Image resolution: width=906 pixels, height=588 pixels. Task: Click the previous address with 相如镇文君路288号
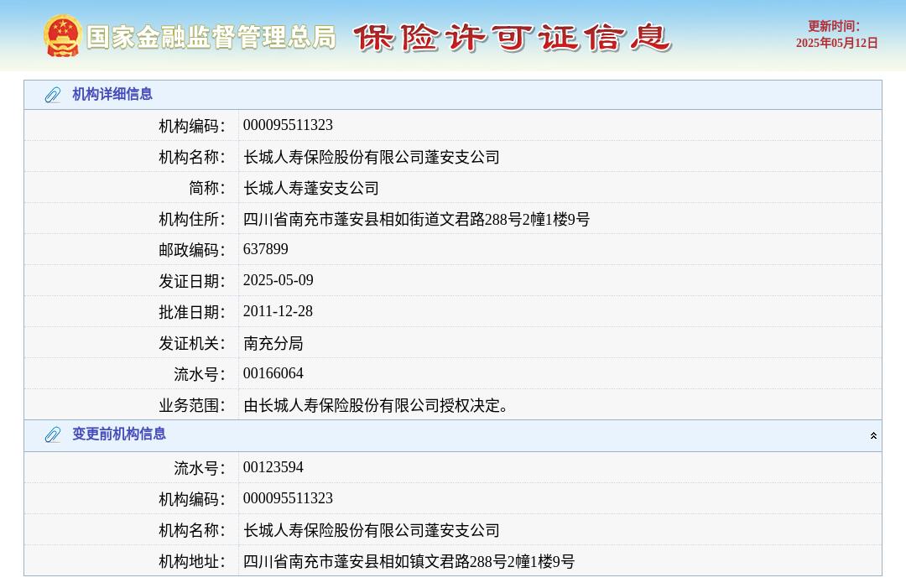[x=409, y=561]
